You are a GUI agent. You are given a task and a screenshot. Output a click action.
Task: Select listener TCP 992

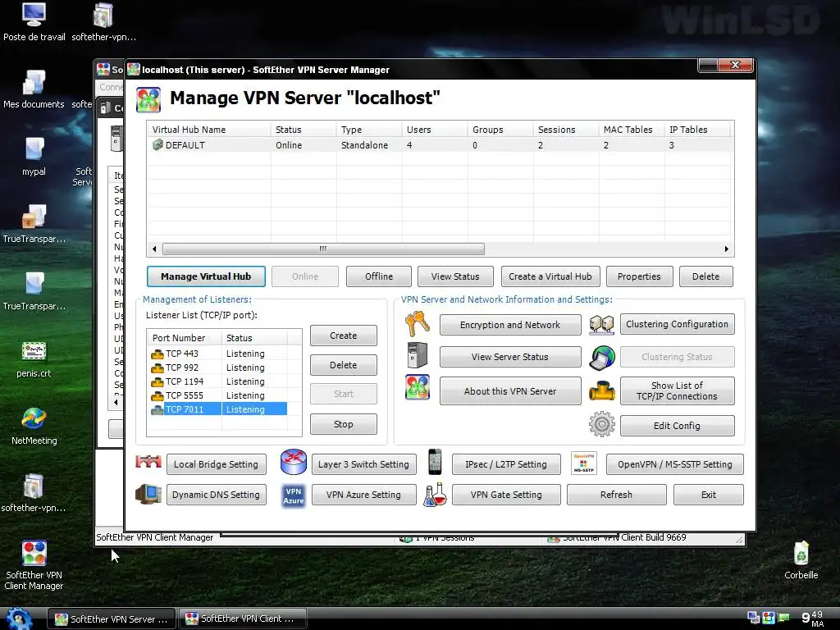click(218, 367)
